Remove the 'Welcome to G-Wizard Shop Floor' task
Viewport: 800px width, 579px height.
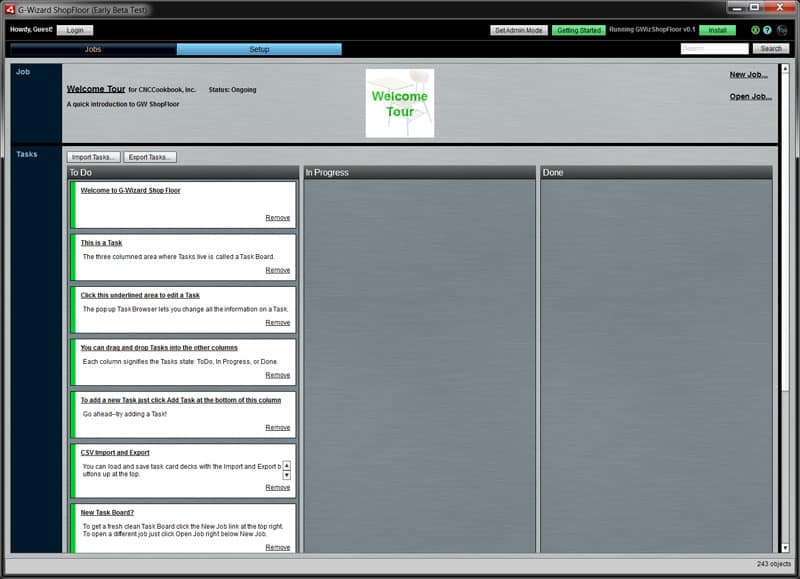(278, 218)
